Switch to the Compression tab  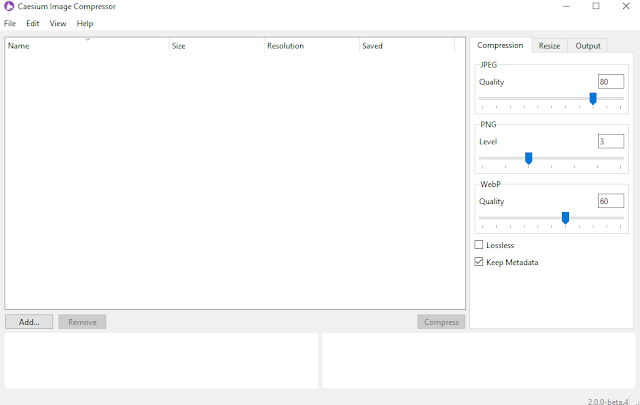pos(500,45)
